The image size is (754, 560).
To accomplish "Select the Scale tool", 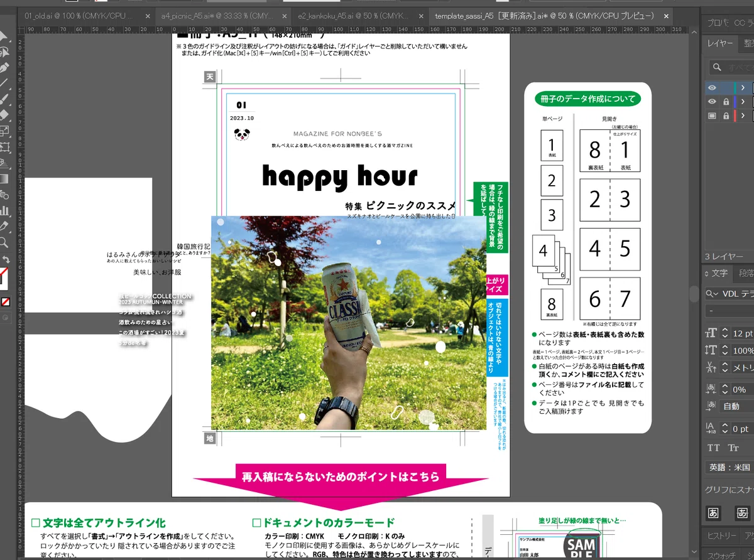I will pos(4,132).
